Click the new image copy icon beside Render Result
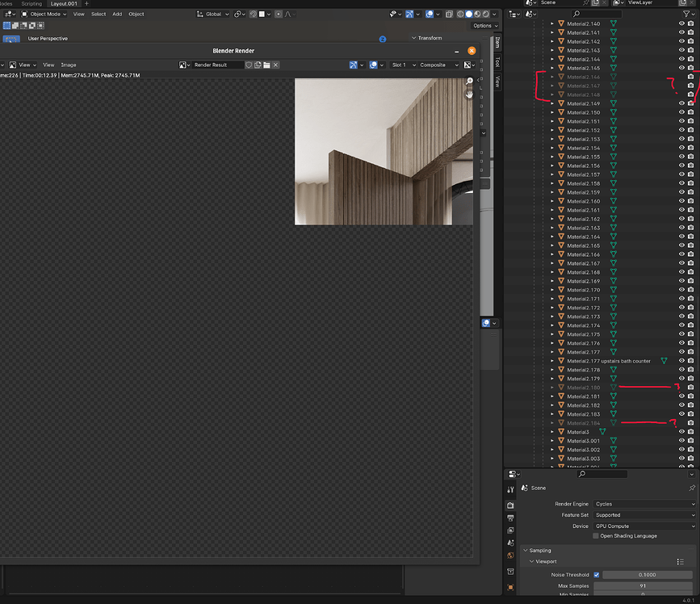The image size is (700, 604). pyautogui.click(x=258, y=65)
